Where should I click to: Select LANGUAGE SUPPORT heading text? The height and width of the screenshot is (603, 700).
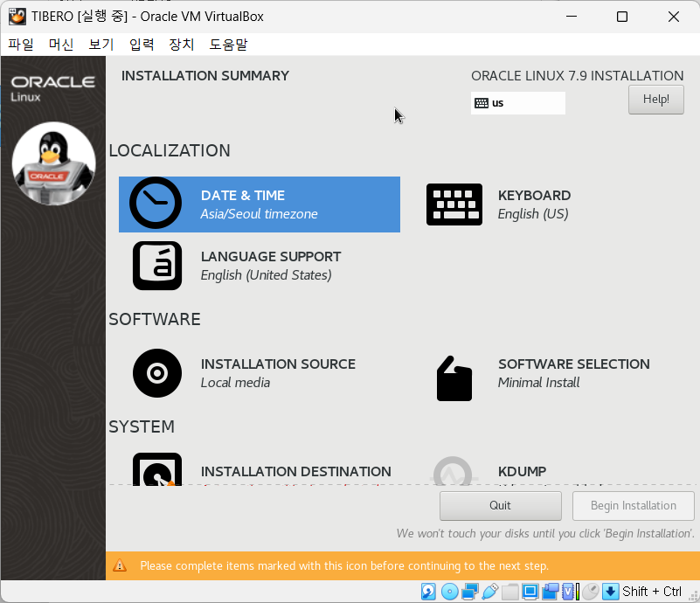tap(271, 257)
